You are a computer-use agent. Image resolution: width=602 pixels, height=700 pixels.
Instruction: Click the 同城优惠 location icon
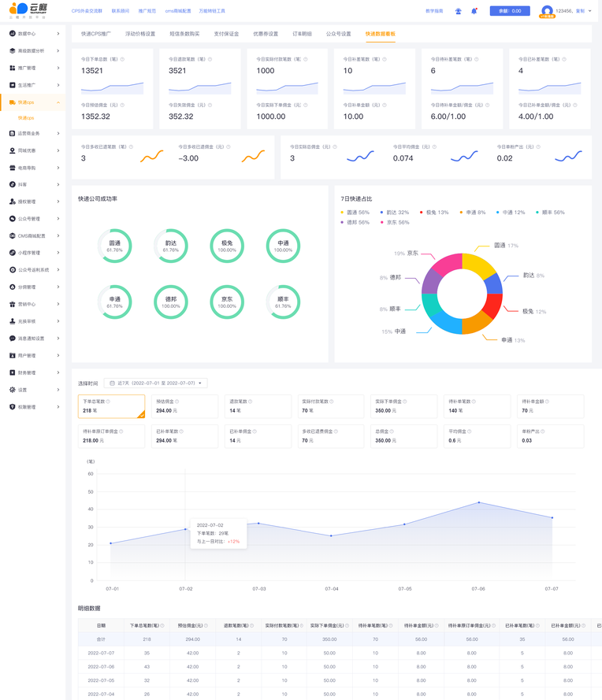click(x=13, y=150)
